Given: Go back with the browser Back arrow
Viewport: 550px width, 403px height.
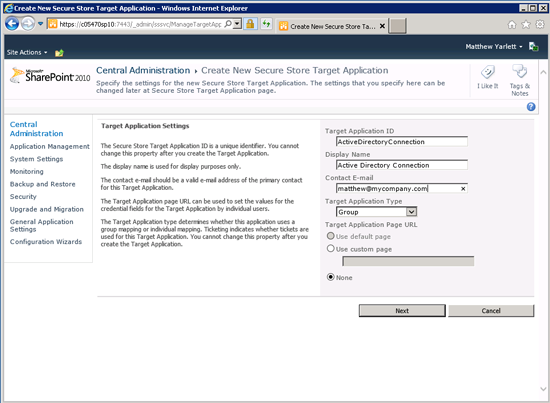Looking at the screenshot, I should coord(12,24).
